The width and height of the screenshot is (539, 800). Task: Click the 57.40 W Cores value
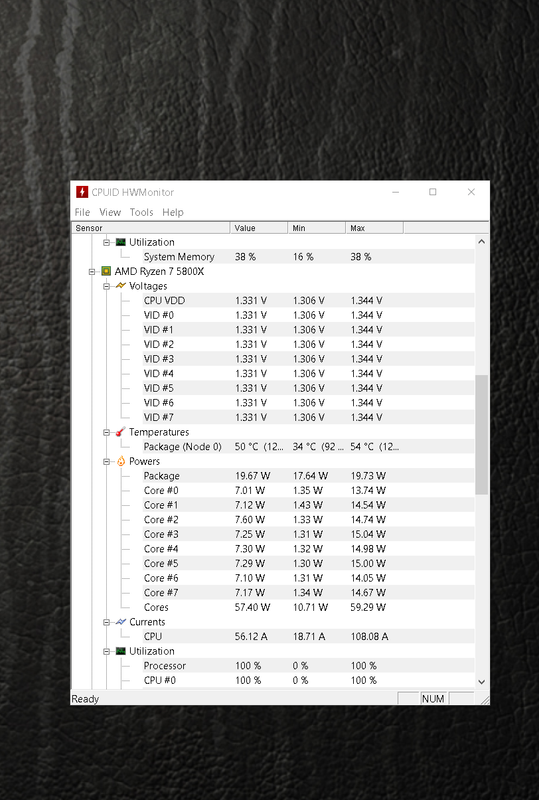tap(252, 608)
